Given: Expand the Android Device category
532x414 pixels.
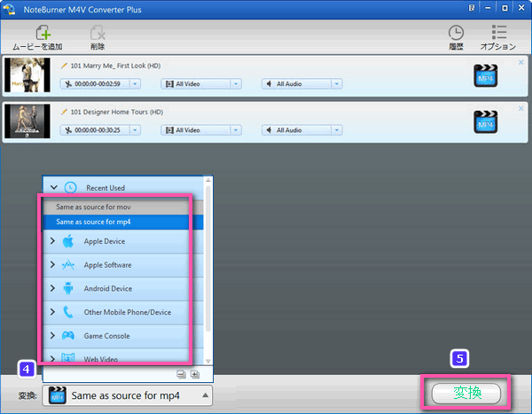Looking at the screenshot, I should [x=52, y=288].
